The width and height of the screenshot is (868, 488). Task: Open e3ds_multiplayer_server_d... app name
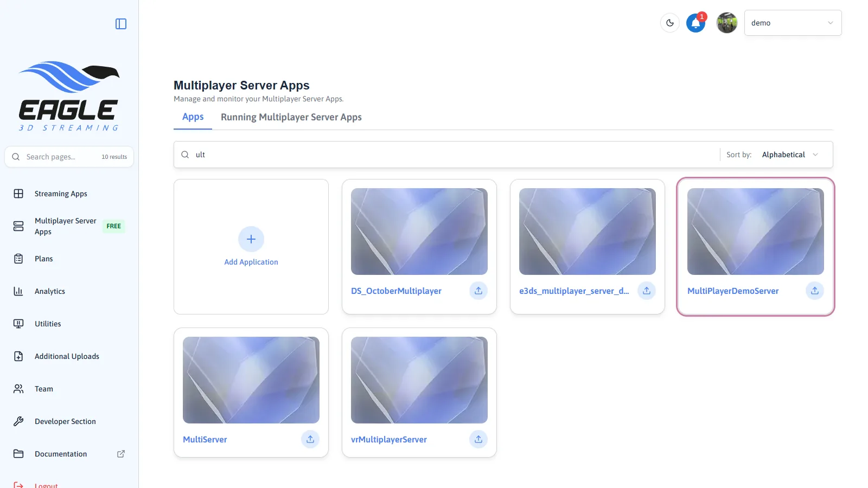pos(574,291)
